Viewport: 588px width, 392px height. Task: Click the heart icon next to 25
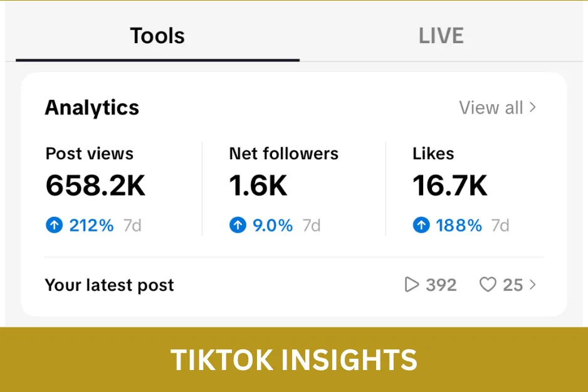[488, 285]
